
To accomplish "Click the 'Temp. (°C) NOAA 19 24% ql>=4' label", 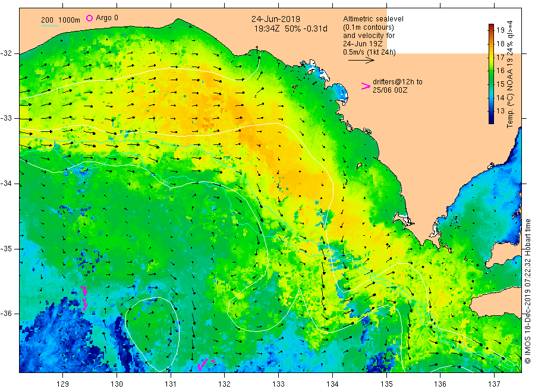I will [510, 75].
